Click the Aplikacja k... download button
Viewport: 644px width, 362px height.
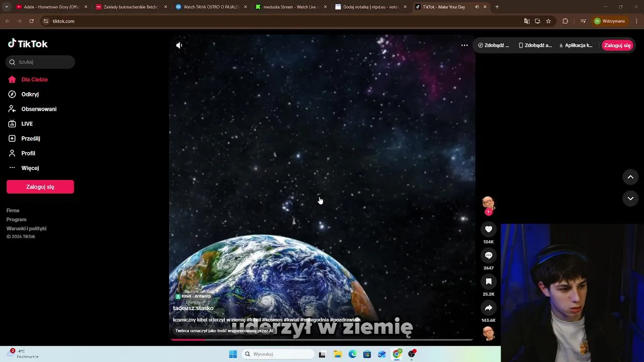point(576,45)
